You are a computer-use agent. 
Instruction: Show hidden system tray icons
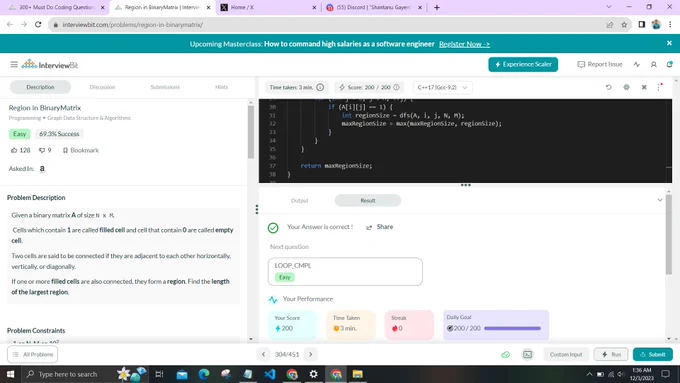(589, 374)
